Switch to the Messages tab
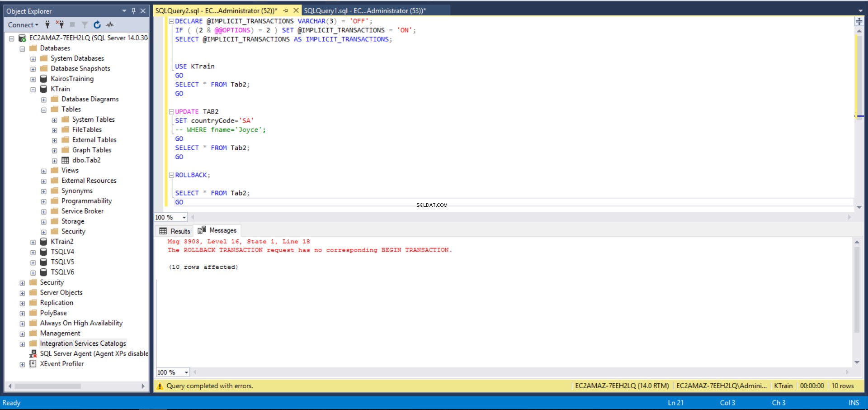Viewport: 868px width, 410px height. tap(217, 230)
